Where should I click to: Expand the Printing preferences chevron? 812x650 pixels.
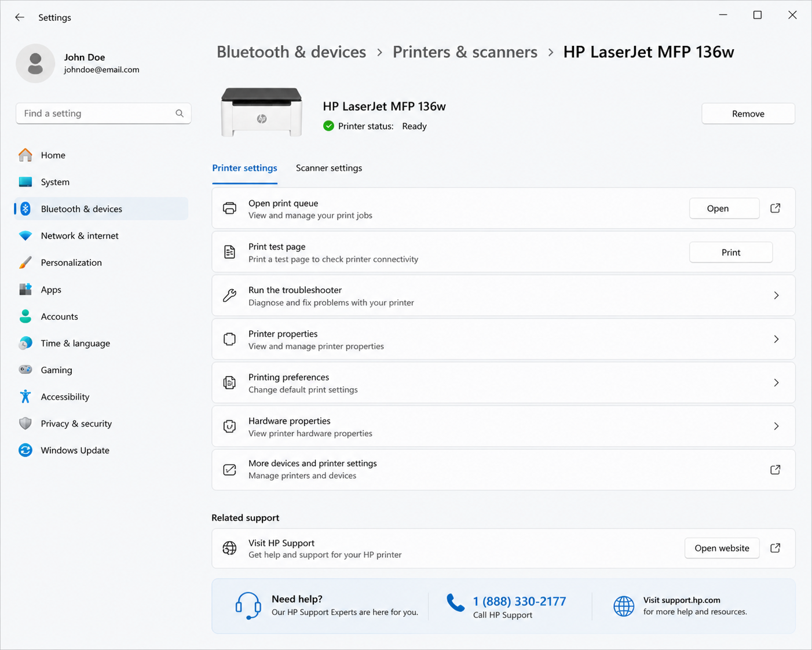click(x=776, y=382)
